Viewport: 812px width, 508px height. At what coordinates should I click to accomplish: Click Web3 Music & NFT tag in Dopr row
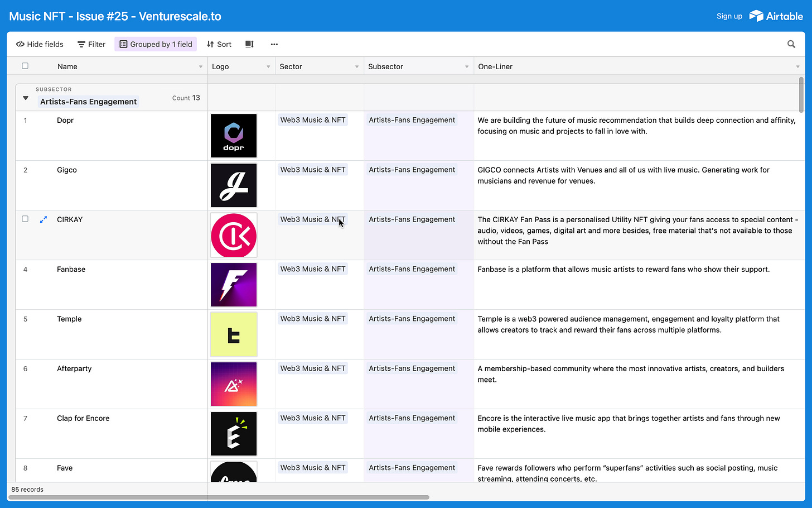(x=313, y=120)
